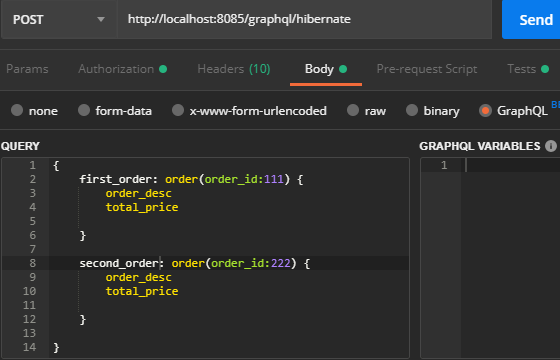Screen dimensions: 560x360
Task: Click the second_order alias on line 8
Action: [x=119, y=263]
